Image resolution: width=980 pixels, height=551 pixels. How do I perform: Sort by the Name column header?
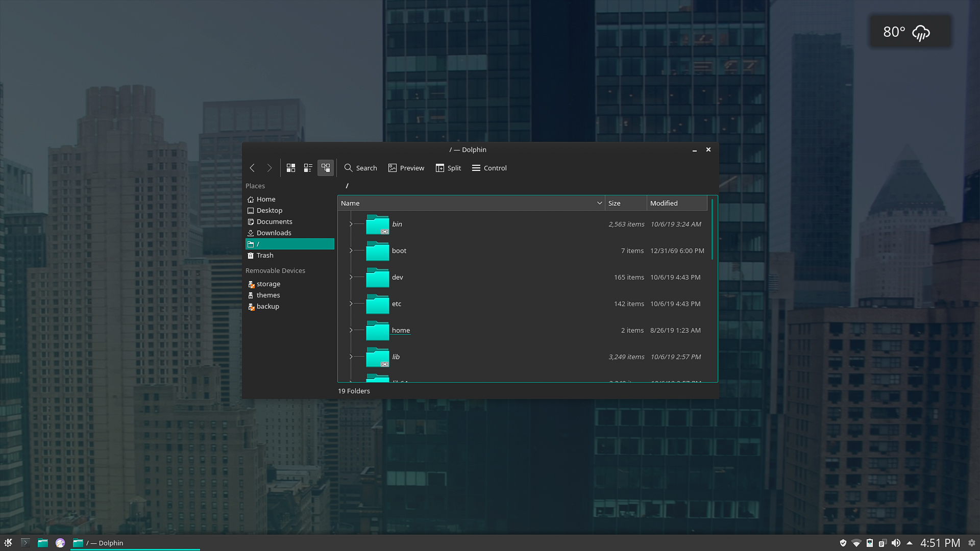[x=471, y=203]
